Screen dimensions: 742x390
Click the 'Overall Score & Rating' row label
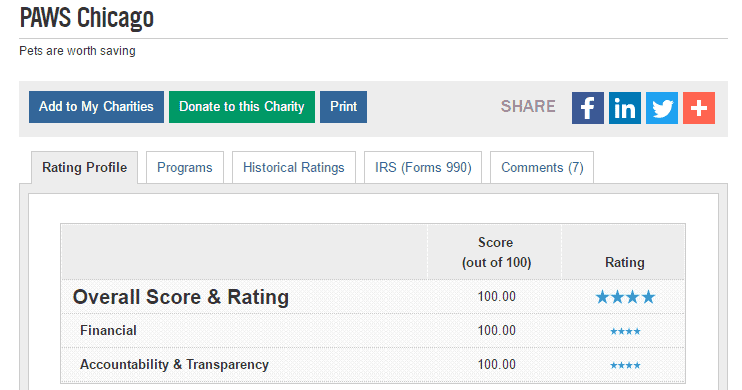click(181, 297)
